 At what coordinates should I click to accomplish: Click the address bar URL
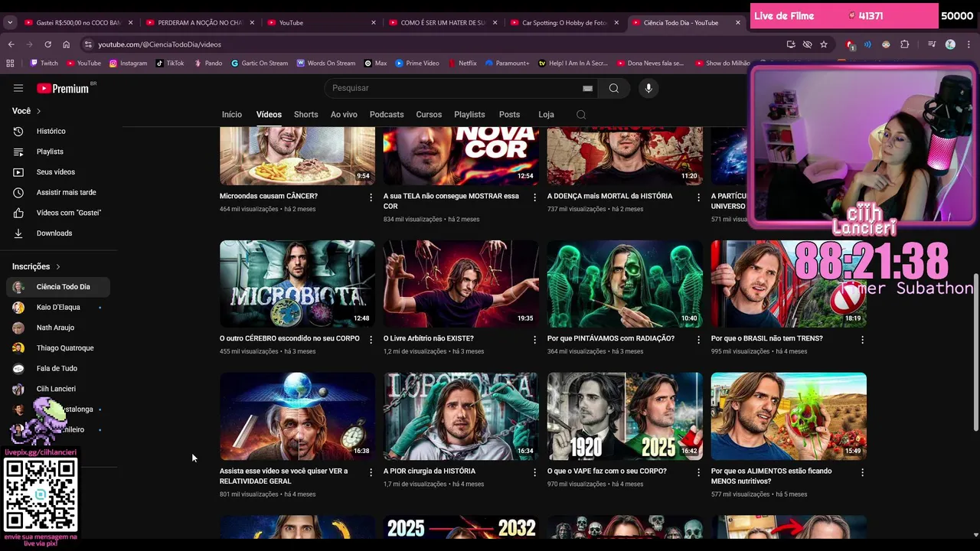tap(159, 44)
